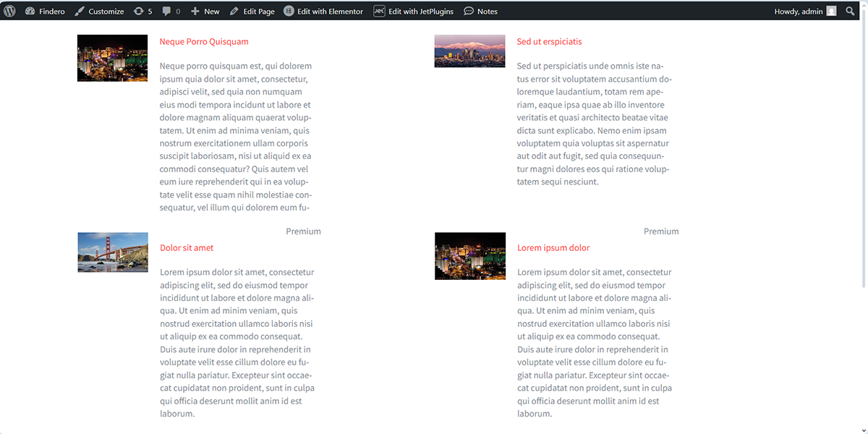Open the Notes panel
This screenshot has height=434, width=868.
480,12
